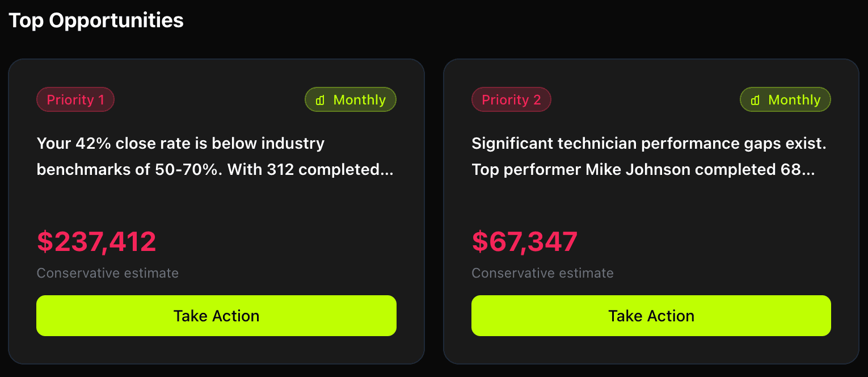The width and height of the screenshot is (868, 377).
Task: Open the Monthly badge on the technician gaps card
Action: 785,99
